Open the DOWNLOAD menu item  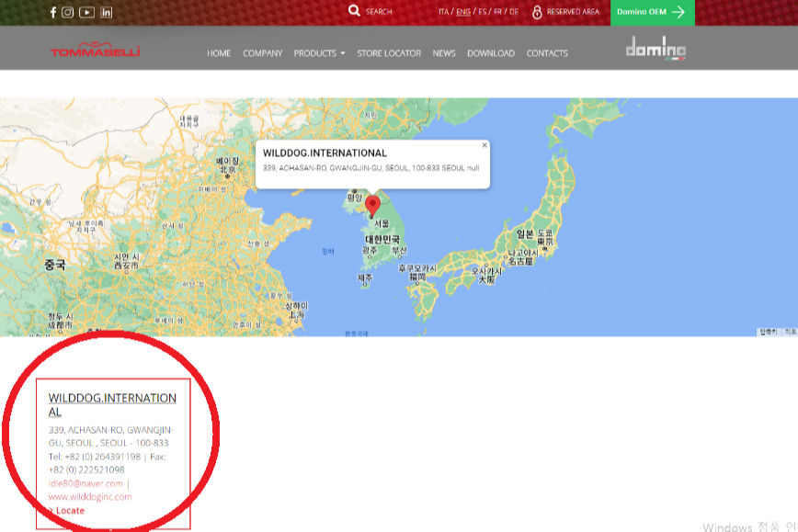[491, 53]
